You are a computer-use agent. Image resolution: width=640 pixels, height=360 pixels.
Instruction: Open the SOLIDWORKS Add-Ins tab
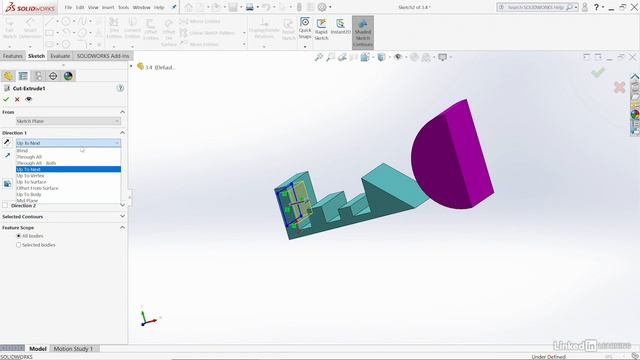click(103, 56)
